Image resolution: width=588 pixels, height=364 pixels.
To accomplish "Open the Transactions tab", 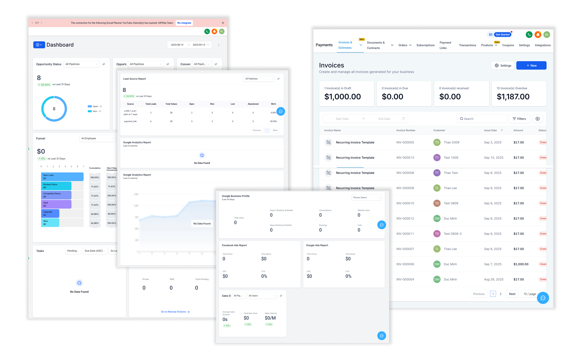I will [x=467, y=45].
